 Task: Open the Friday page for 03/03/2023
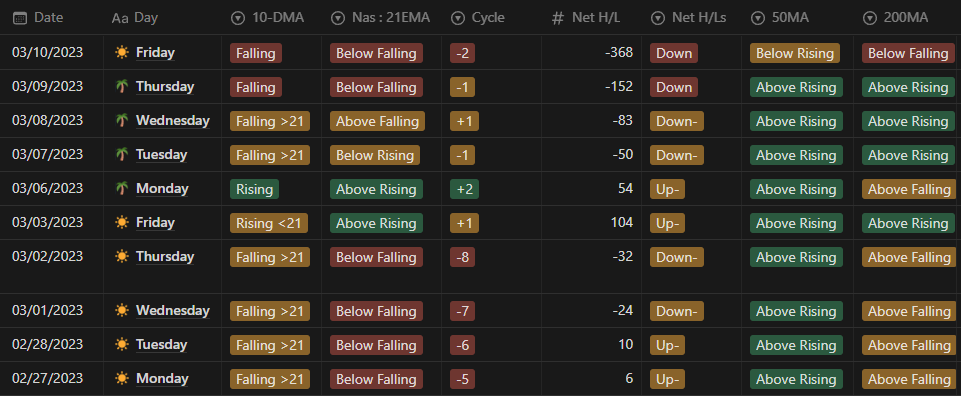(155, 223)
